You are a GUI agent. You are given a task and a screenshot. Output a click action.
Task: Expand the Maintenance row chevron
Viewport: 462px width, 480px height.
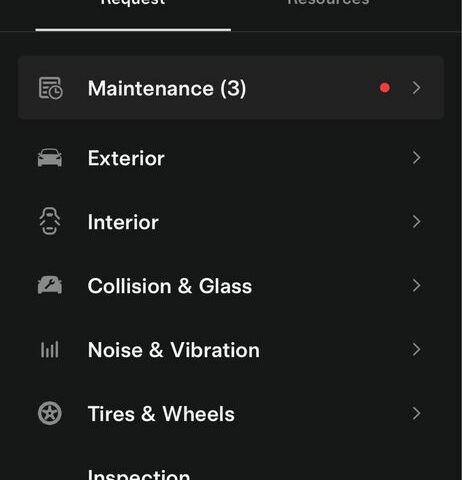click(416, 88)
